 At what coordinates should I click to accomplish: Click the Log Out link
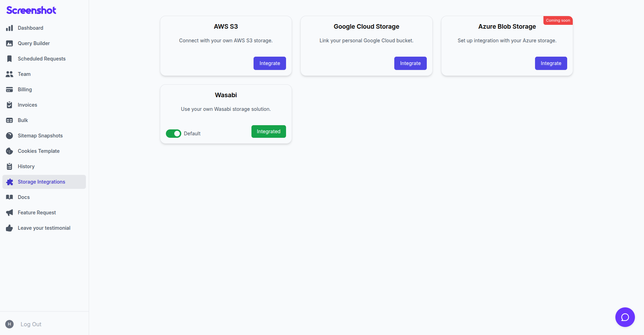pos(31,324)
